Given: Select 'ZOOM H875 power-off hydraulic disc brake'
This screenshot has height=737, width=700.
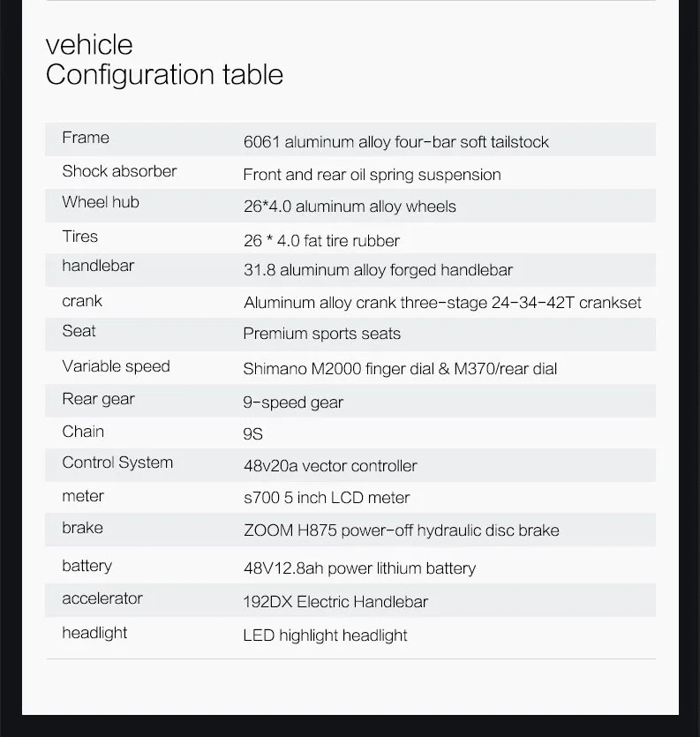Looking at the screenshot, I should [x=402, y=530].
